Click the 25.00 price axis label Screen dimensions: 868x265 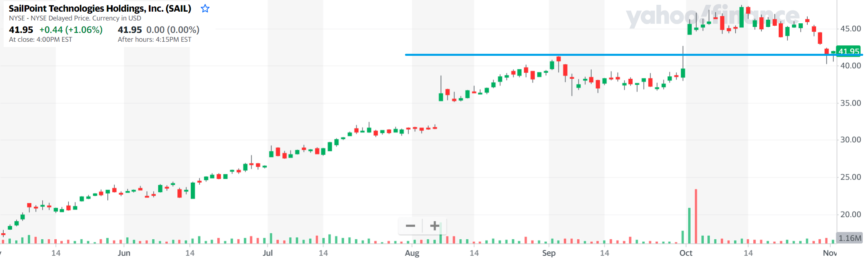851,177
